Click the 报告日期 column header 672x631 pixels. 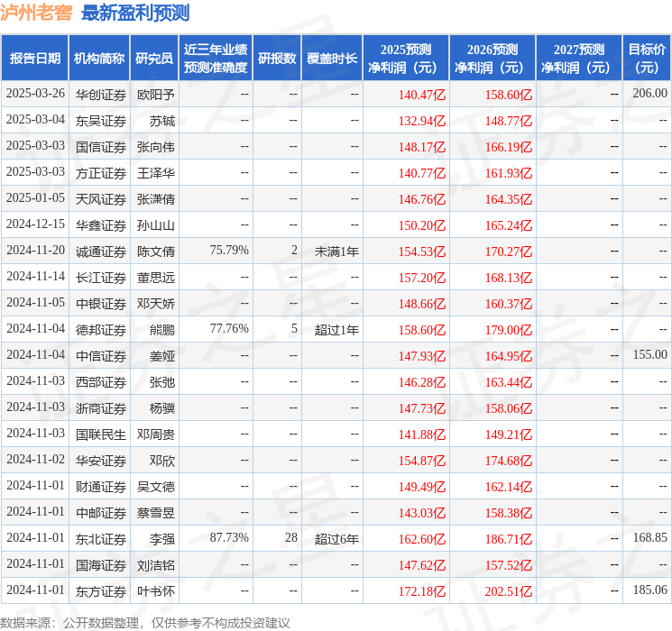(x=34, y=59)
